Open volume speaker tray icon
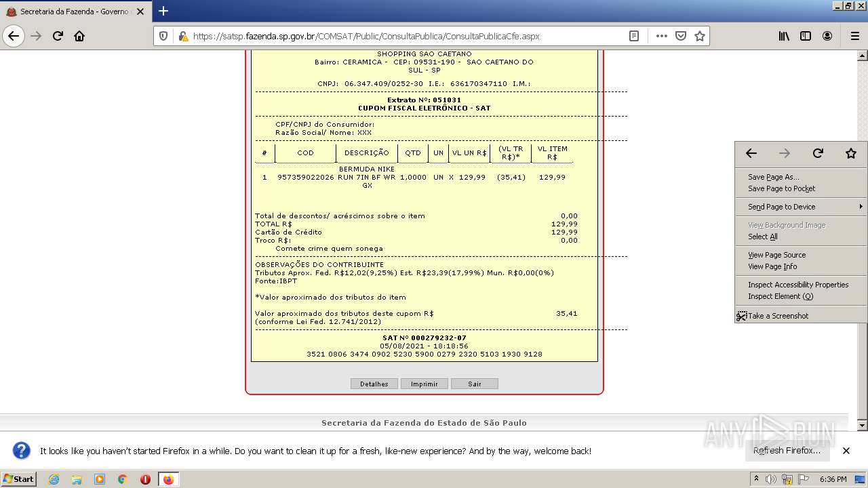The image size is (868, 488). point(771,479)
